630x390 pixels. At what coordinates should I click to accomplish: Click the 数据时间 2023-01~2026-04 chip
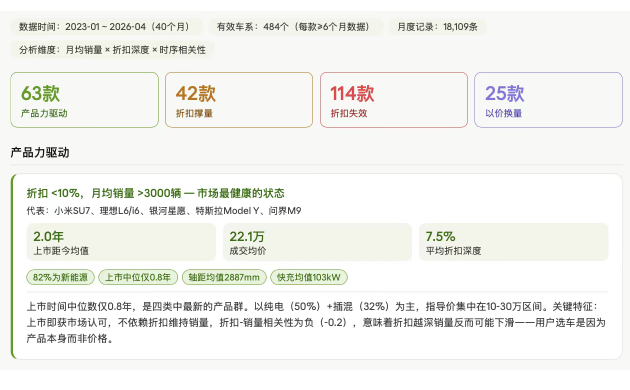107,27
